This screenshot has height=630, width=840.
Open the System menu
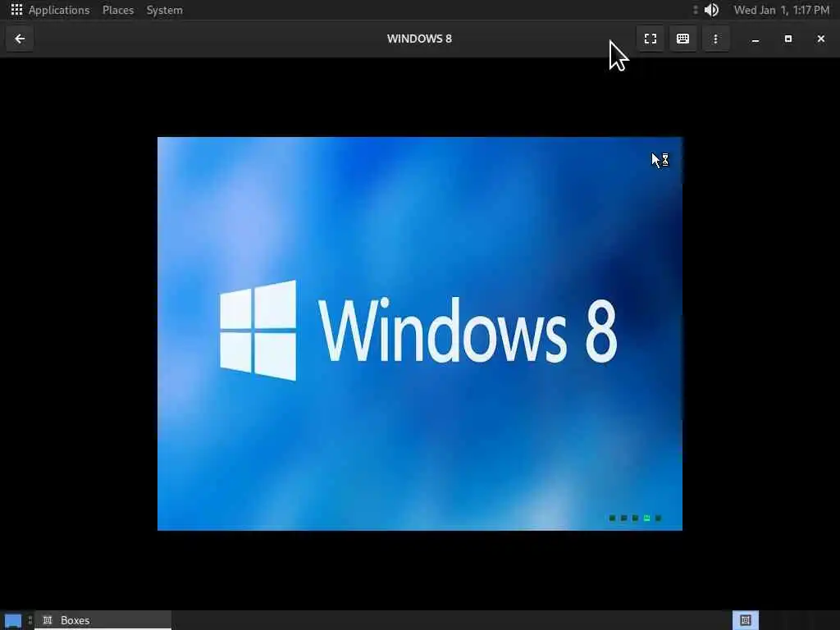pyautogui.click(x=164, y=10)
